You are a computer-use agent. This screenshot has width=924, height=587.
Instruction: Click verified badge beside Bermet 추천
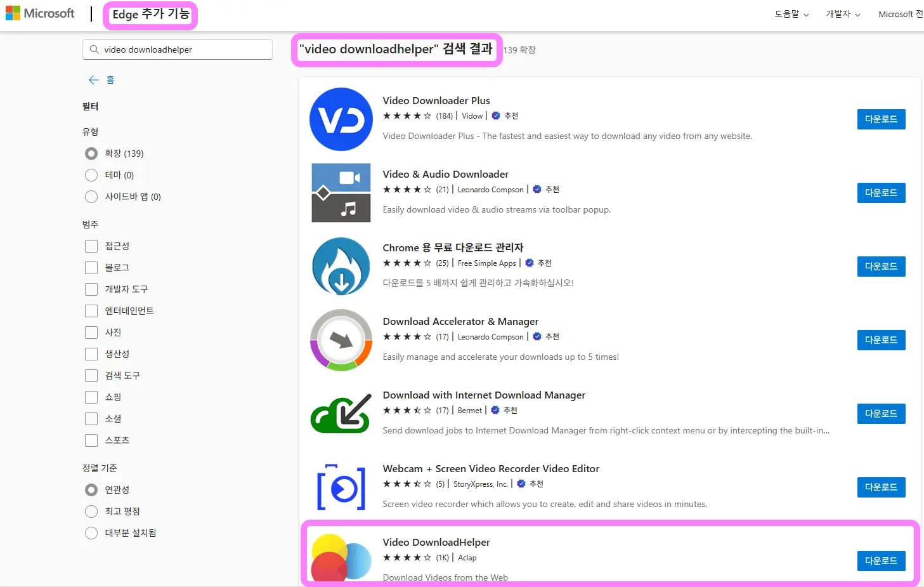495,411
